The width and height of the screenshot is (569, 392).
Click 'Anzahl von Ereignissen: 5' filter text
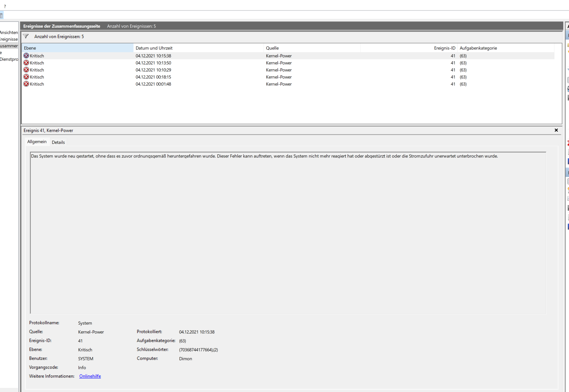click(59, 37)
